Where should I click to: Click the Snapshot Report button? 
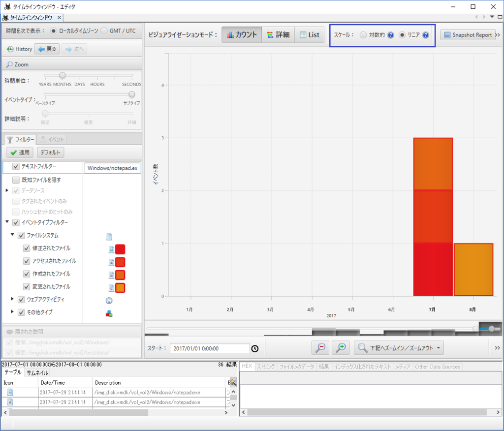click(x=468, y=35)
